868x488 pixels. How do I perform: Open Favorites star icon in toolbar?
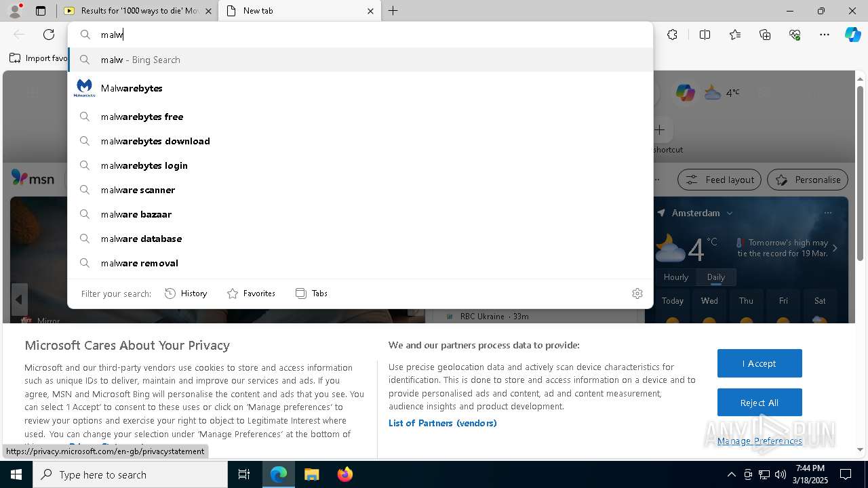point(735,35)
